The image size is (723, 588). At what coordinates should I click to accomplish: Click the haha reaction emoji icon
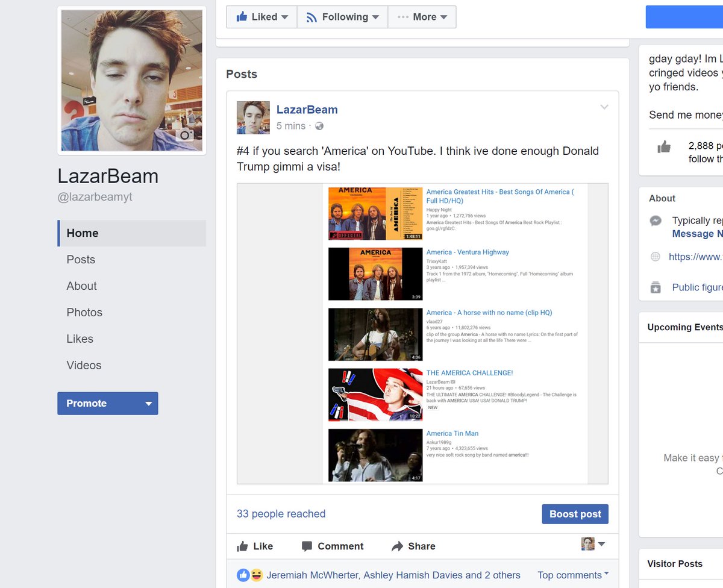pyautogui.click(x=257, y=575)
